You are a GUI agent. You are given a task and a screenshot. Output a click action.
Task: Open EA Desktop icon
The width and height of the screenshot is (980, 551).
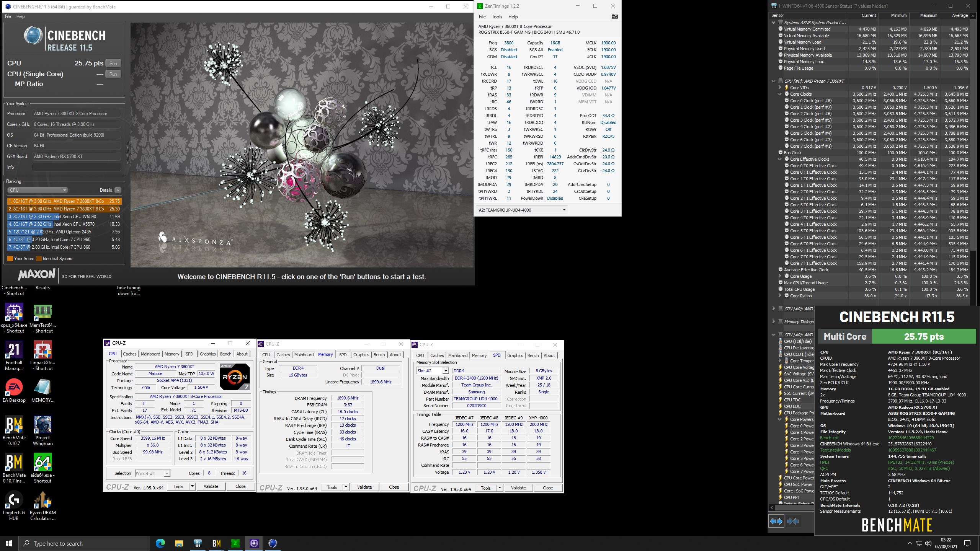click(14, 390)
